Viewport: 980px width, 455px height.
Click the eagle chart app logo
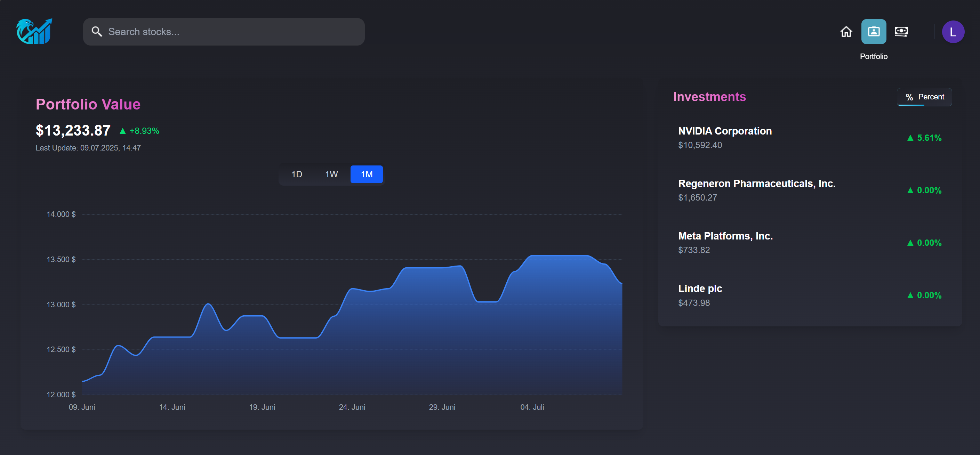[x=34, y=32]
